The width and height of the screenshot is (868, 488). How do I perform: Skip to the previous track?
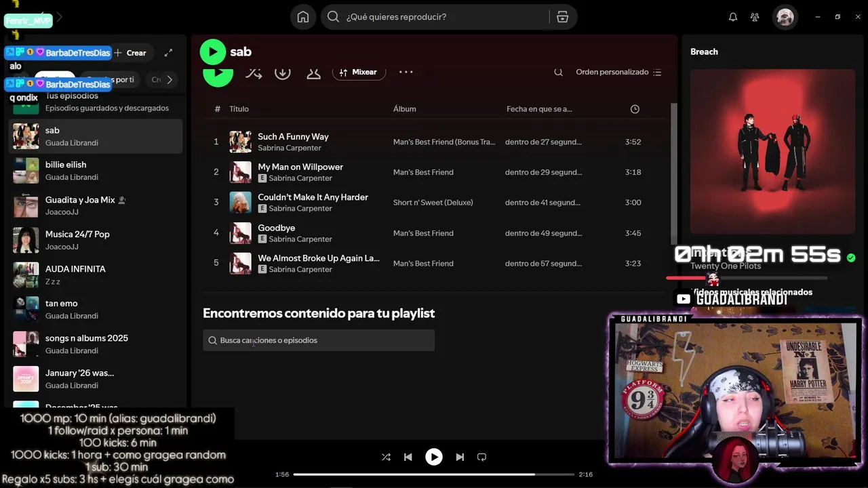click(408, 457)
